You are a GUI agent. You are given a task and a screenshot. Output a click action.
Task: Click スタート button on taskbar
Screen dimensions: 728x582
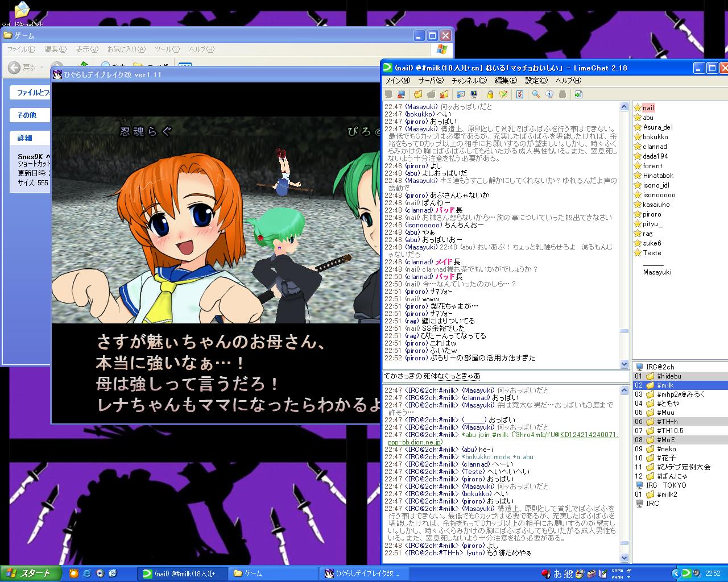coord(30,573)
